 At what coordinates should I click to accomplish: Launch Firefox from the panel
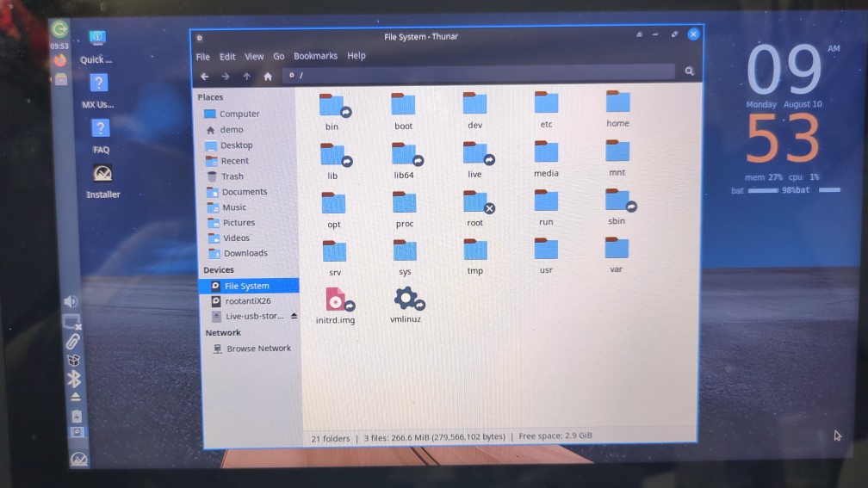pos(59,59)
